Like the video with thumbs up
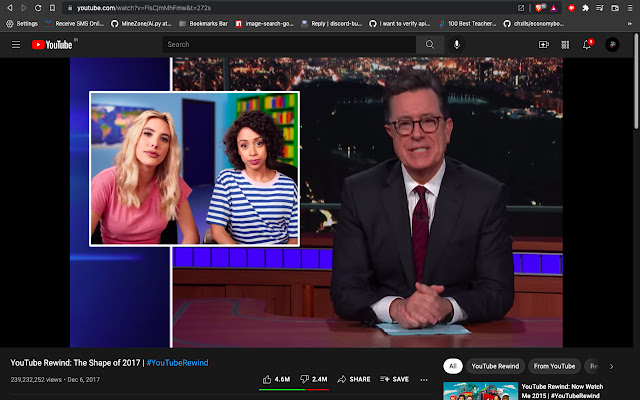This screenshot has height=400, width=640. tap(276, 379)
